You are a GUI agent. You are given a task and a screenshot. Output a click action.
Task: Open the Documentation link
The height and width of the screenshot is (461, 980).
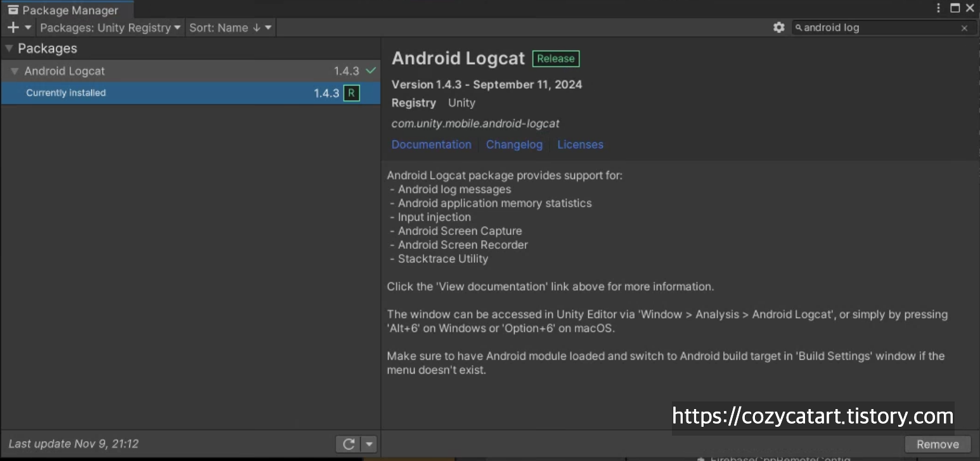431,144
